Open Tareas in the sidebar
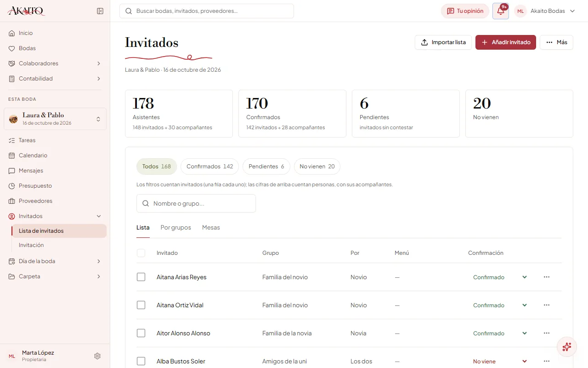 pos(55,140)
